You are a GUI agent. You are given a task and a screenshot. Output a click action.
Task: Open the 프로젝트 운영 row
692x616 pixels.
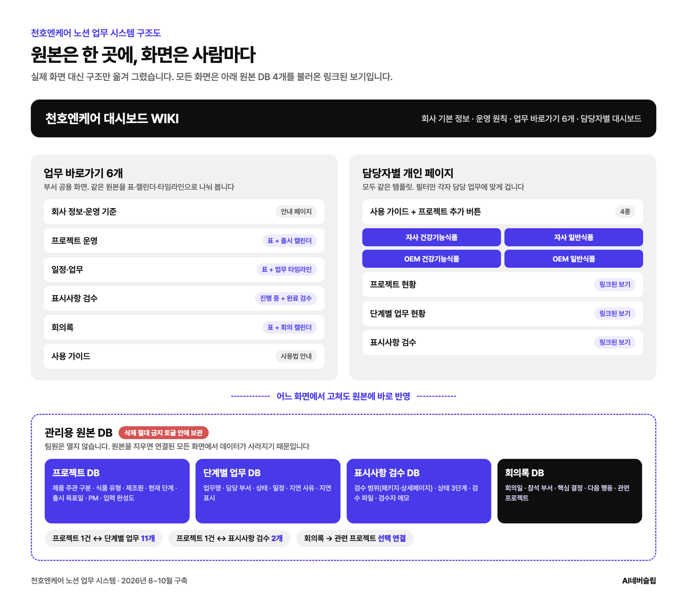(184, 241)
